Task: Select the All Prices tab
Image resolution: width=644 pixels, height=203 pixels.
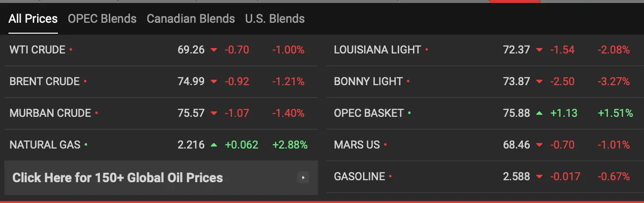Action: point(33,19)
